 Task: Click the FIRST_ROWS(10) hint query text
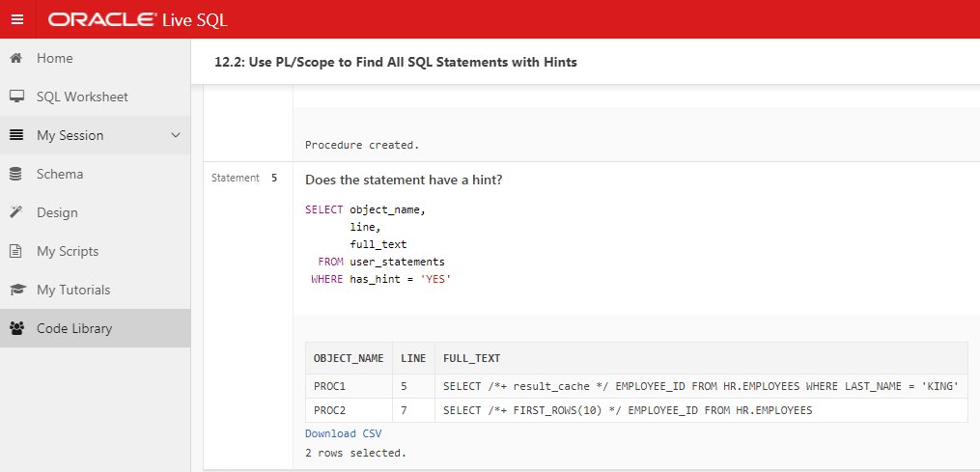[x=628, y=410]
